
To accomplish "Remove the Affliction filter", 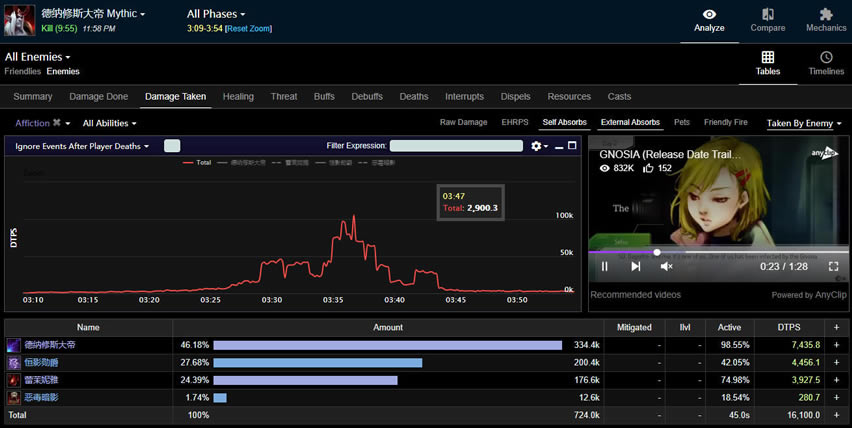I will pyautogui.click(x=57, y=123).
